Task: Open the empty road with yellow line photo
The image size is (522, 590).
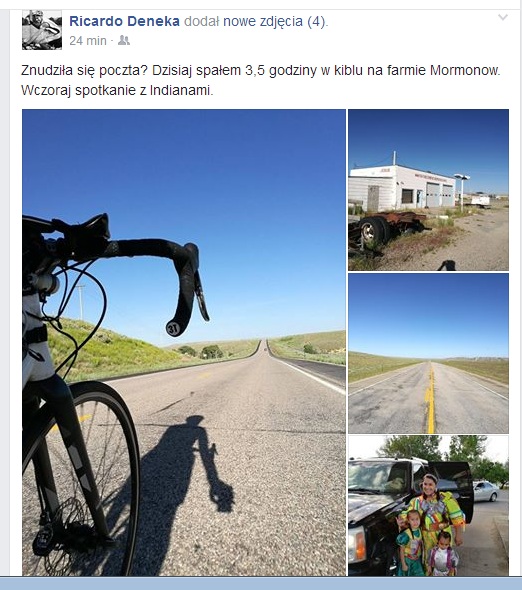Action: click(428, 353)
